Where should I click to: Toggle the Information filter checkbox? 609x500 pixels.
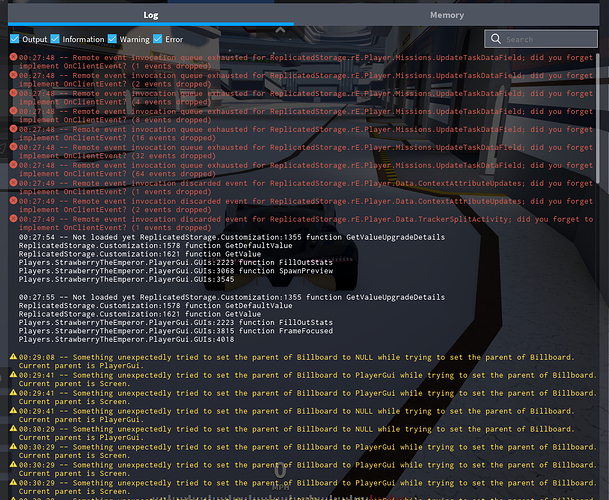[x=55, y=39]
